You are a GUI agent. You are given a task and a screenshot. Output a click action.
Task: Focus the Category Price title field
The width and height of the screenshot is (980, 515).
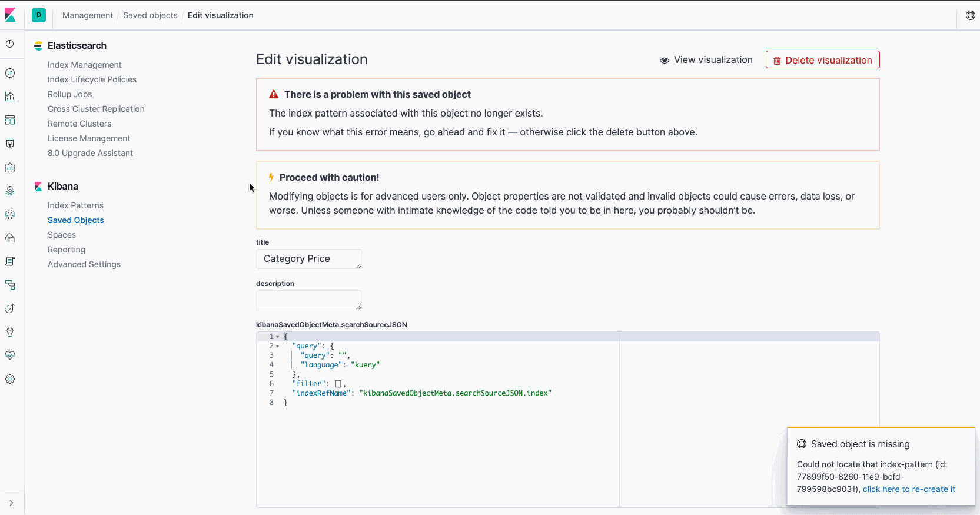(308, 259)
